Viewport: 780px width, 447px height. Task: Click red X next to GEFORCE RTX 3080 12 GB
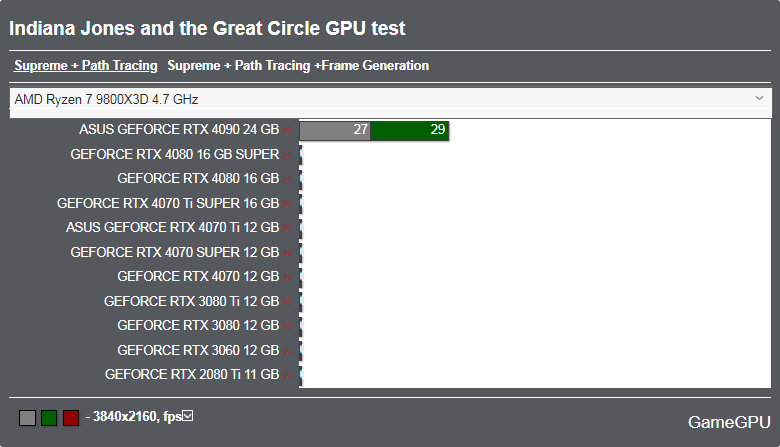(287, 326)
